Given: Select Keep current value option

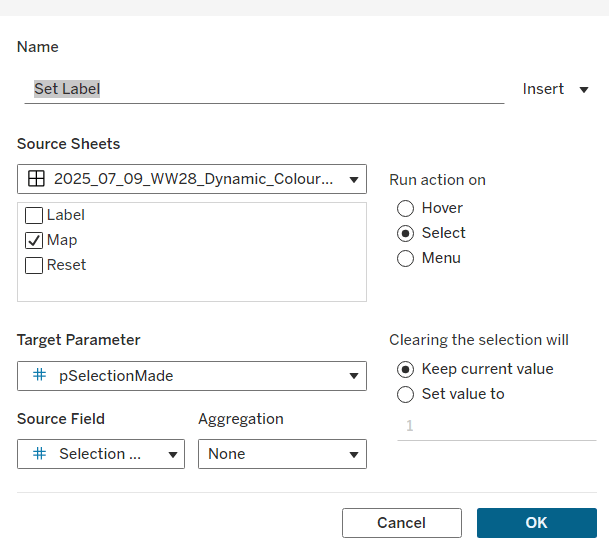Looking at the screenshot, I should [406, 369].
